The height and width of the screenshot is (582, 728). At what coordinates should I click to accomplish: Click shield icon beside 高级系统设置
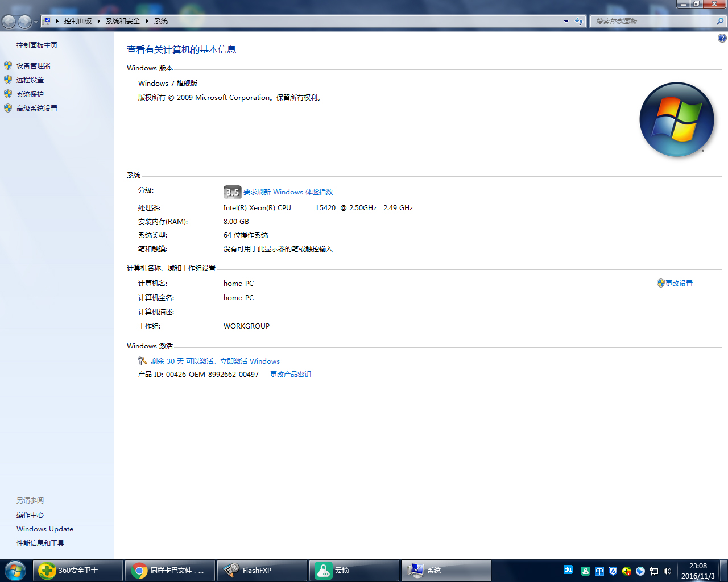click(x=8, y=108)
